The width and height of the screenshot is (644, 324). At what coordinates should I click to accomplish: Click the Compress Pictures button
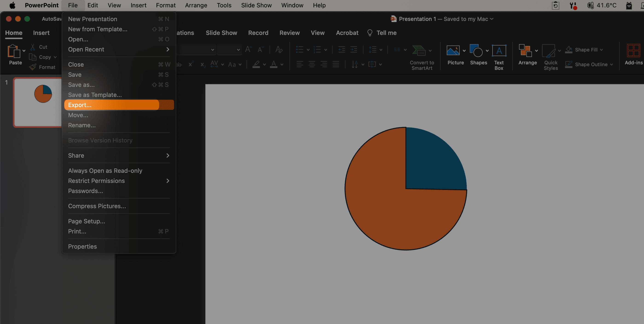click(97, 206)
